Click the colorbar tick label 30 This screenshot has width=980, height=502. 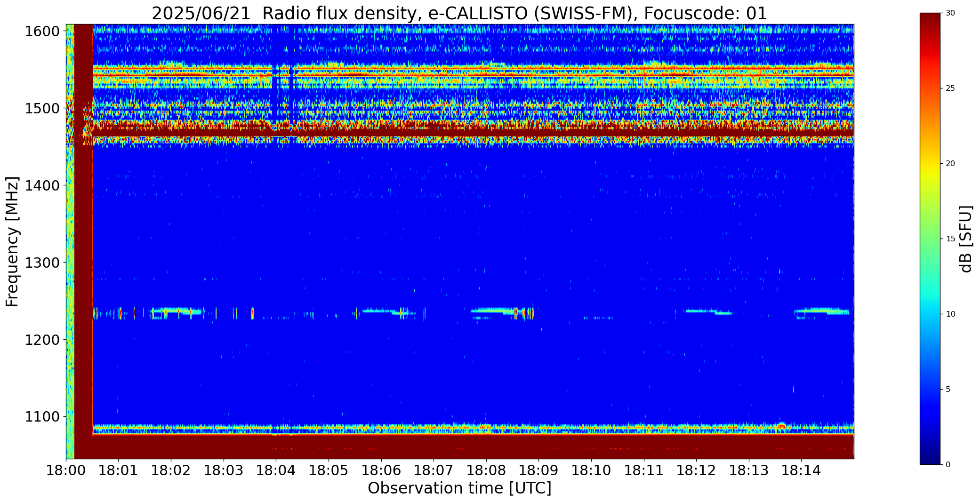tap(950, 13)
